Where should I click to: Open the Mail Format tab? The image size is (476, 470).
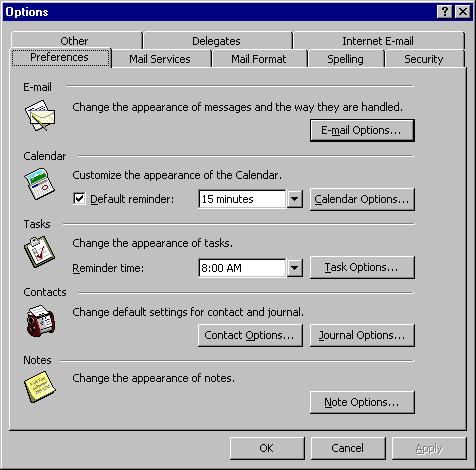pos(259,59)
